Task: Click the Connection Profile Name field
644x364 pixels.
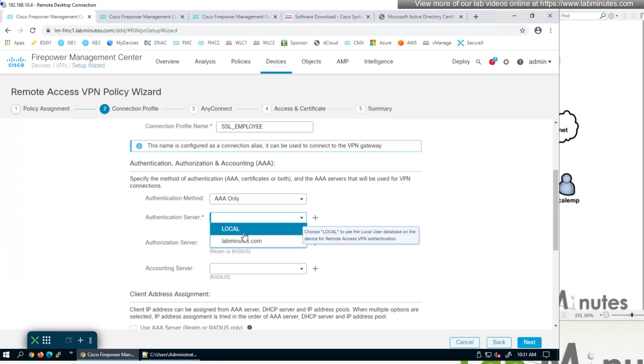Action: coord(264,127)
